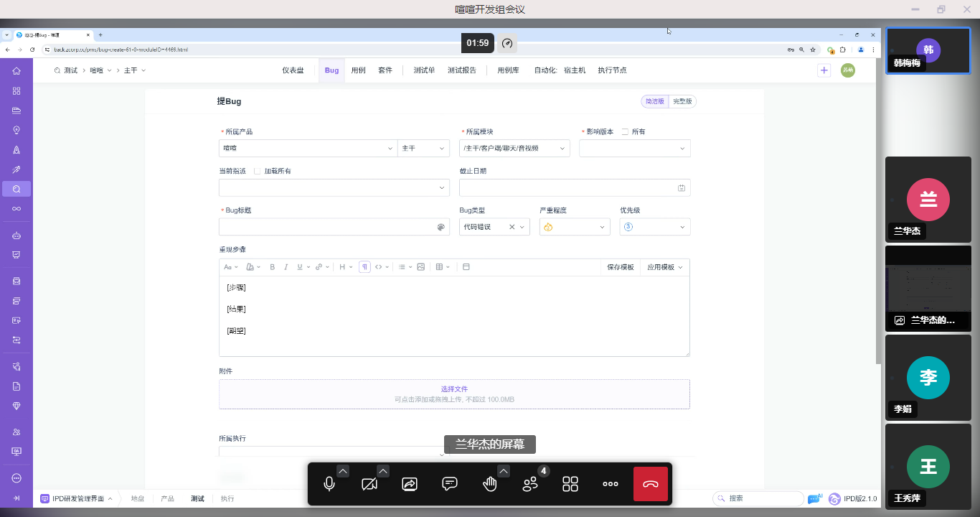The width and height of the screenshot is (980, 517).
Task: Mute the microphone in meeting toolbar
Action: point(329,484)
